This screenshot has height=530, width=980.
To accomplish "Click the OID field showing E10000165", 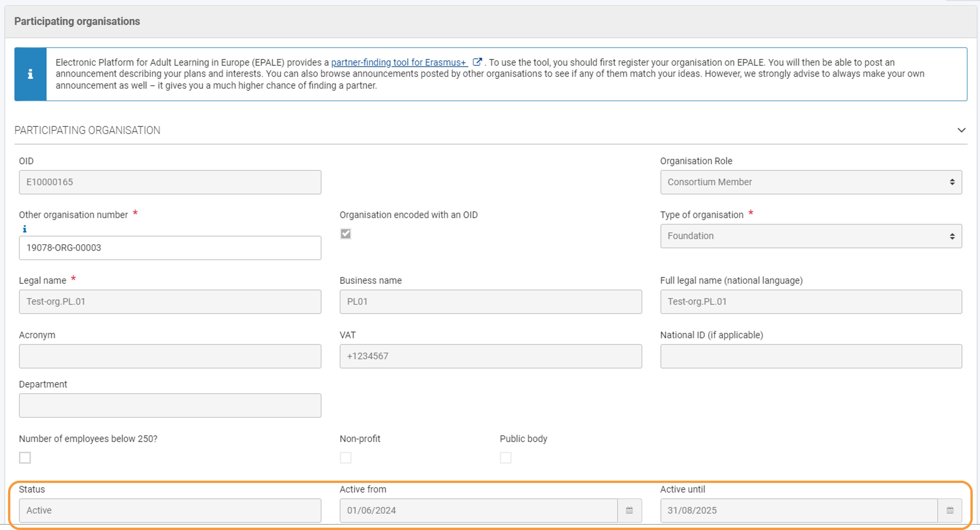I will coord(170,182).
